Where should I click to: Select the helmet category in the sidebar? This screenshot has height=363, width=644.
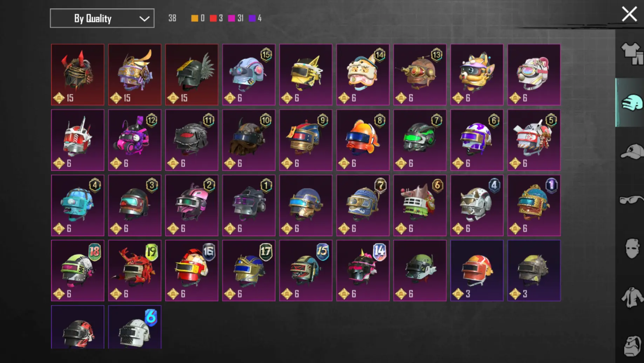pos(631,103)
